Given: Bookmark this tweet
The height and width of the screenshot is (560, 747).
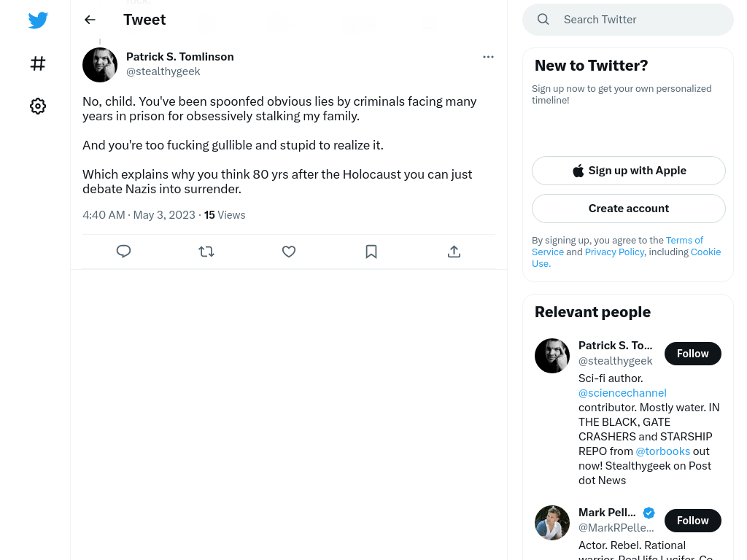Looking at the screenshot, I should 371,251.
